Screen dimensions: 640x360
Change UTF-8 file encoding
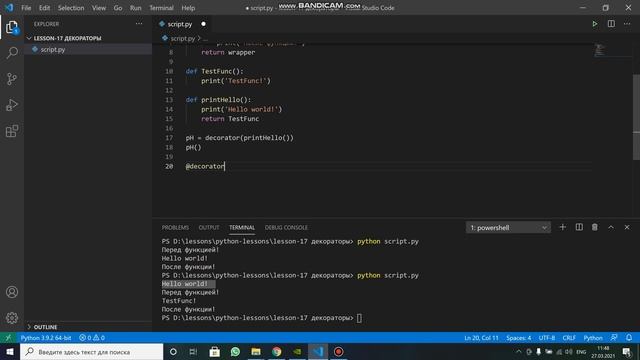[547, 338]
